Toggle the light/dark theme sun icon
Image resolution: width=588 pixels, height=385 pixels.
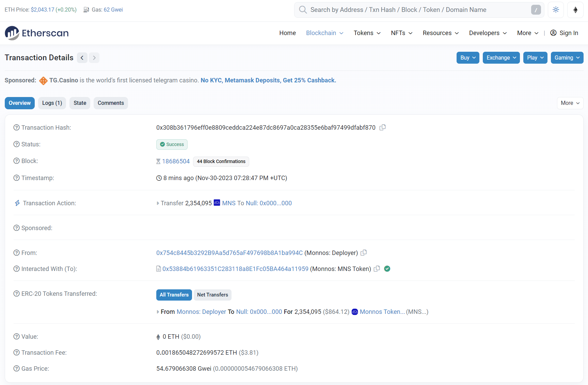point(556,10)
